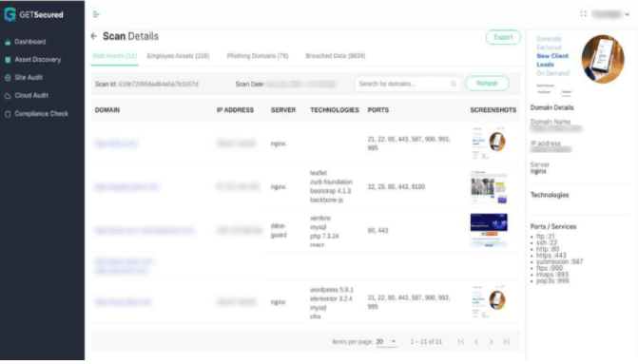The height and width of the screenshot is (364, 638).
Task: Click the ddos-guard server cell
Action: pos(279,231)
